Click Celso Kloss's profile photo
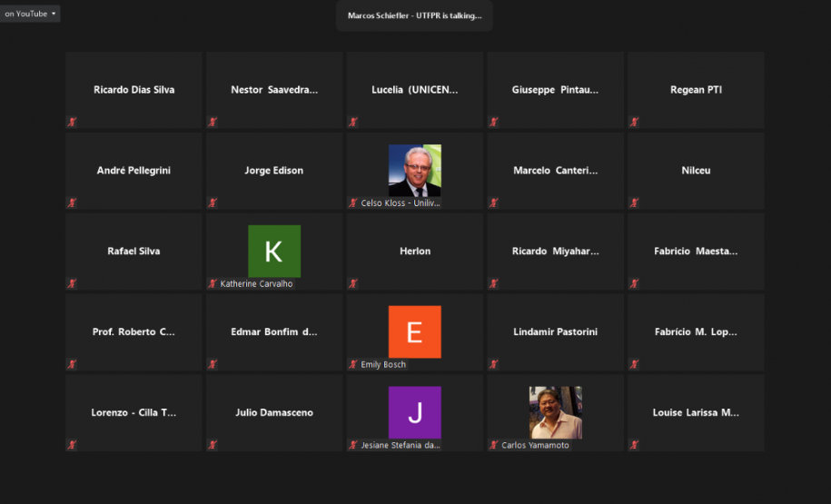The width and height of the screenshot is (831, 504). point(414,170)
